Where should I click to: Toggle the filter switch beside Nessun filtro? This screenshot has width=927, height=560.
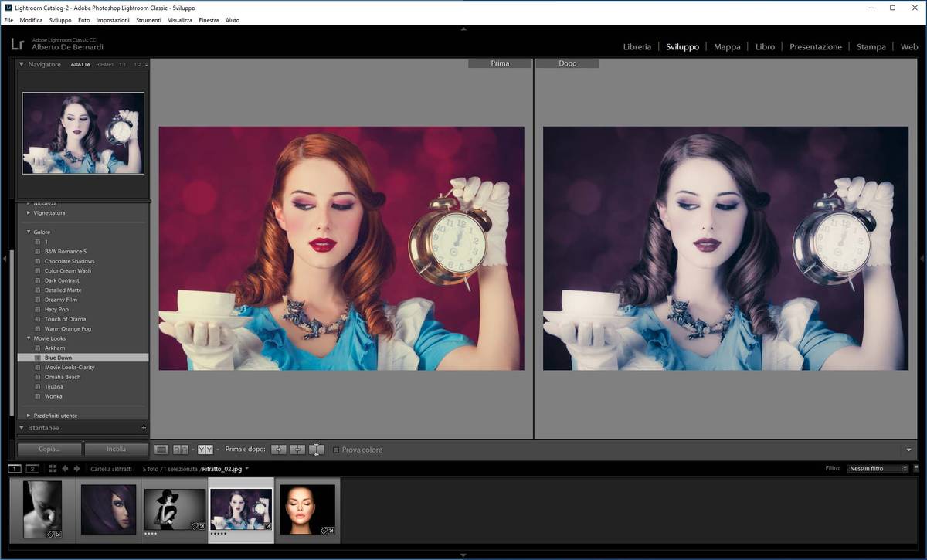917,469
